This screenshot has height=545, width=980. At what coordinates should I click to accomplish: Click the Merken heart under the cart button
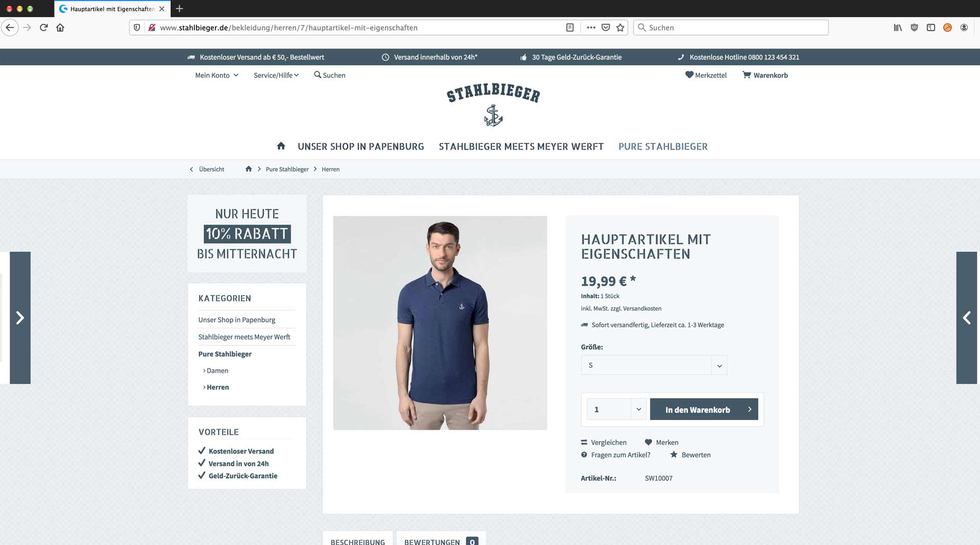(648, 442)
